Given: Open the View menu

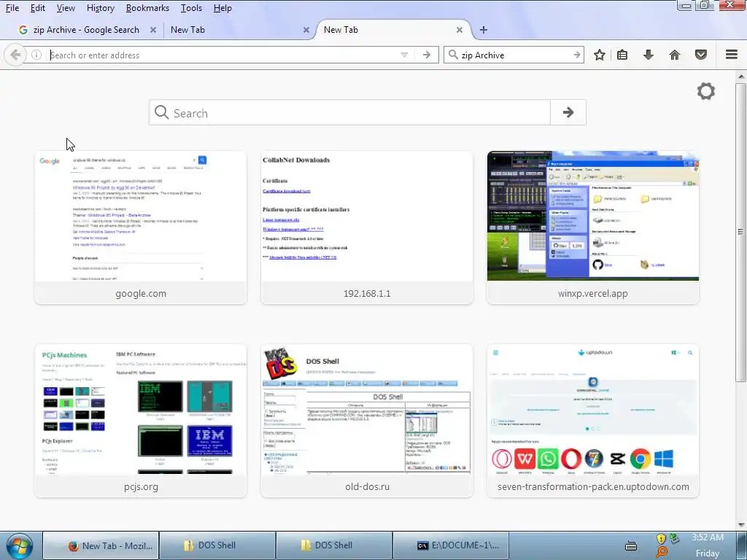Looking at the screenshot, I should coord(66,8).
